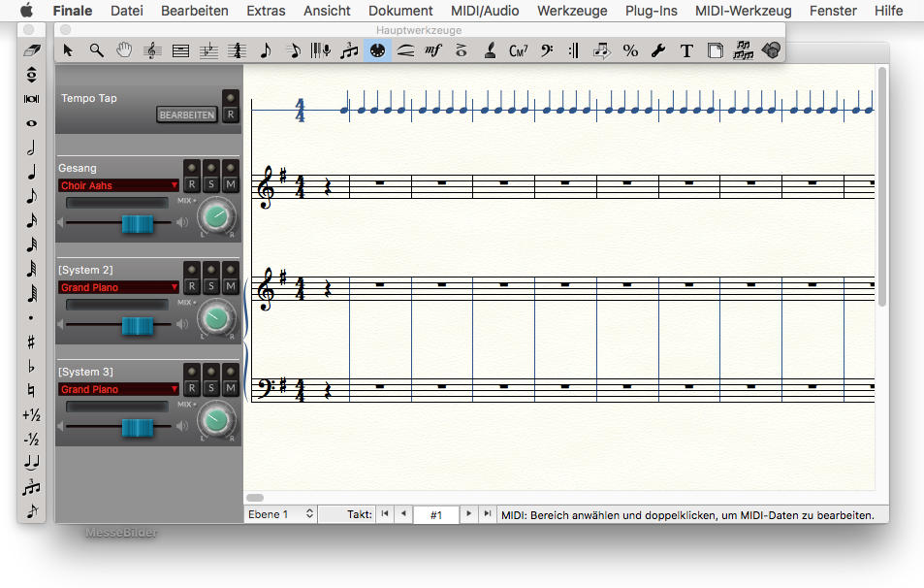The width and height of the screenshot is (924, 588).
Task: Select the Expression mf tool
Action: click(x=433, y=50)
